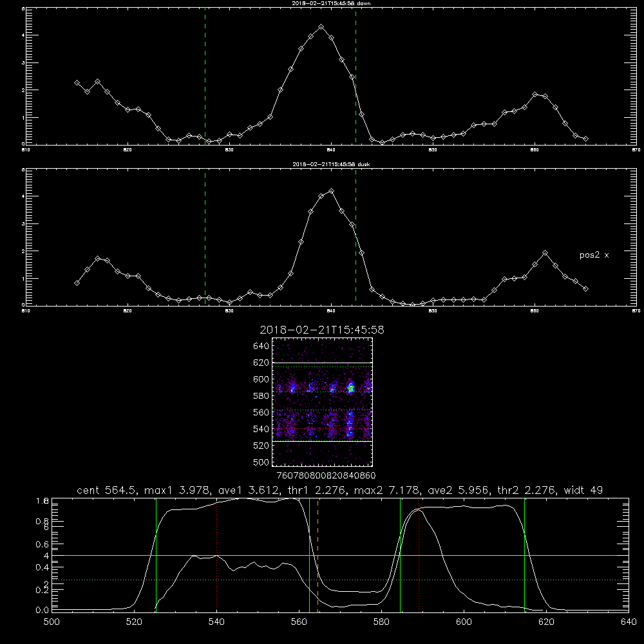Click green vertical line near 584 in bottom plot
This screenshot has height=644, width=644.
tap(400, 555)
